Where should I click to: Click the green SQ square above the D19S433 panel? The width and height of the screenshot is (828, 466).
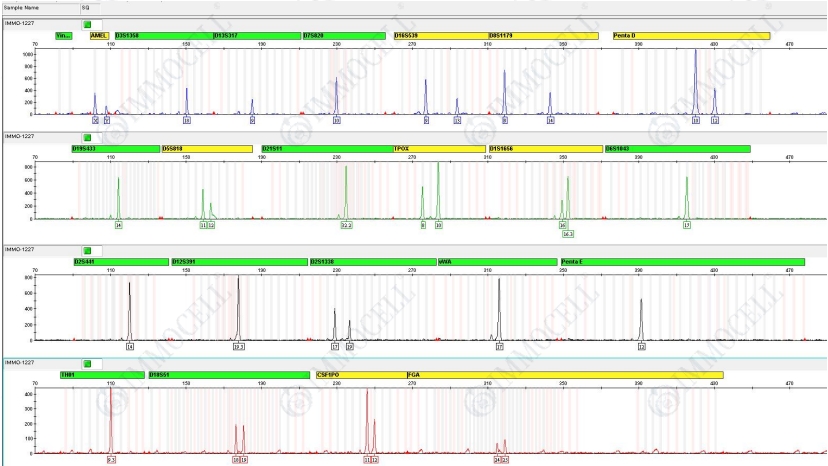88,137
